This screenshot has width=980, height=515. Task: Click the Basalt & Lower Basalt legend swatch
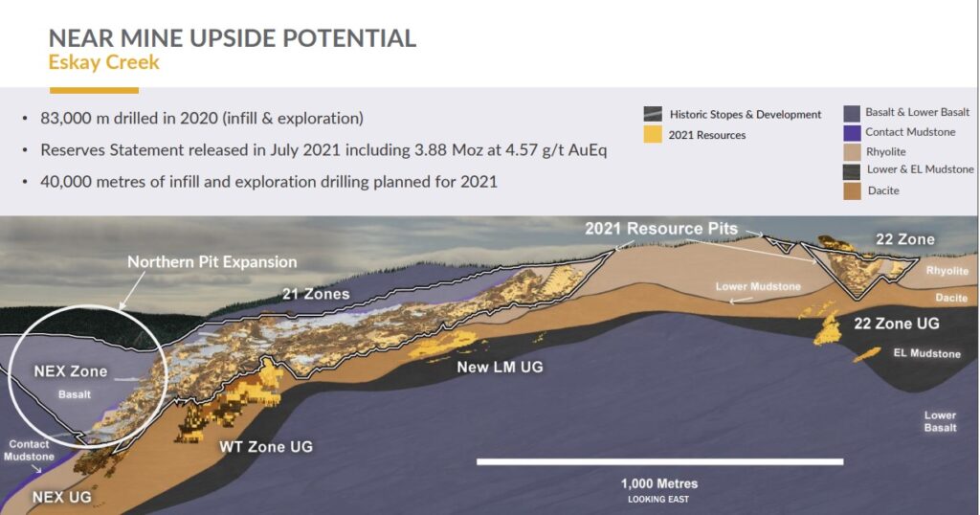852,113
